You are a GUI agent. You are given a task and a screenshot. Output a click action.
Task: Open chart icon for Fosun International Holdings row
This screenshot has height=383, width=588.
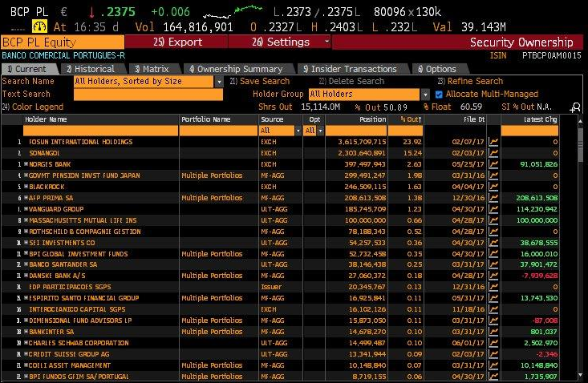coord(493,142)
